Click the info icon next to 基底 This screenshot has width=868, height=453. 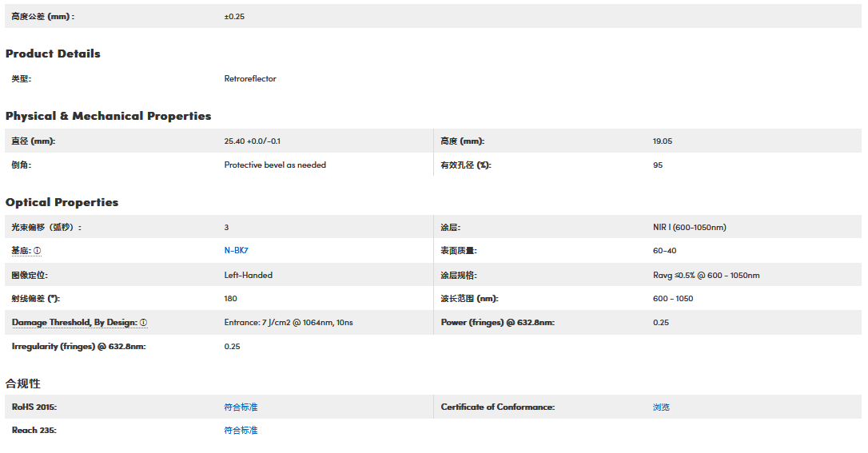point(37,251)
